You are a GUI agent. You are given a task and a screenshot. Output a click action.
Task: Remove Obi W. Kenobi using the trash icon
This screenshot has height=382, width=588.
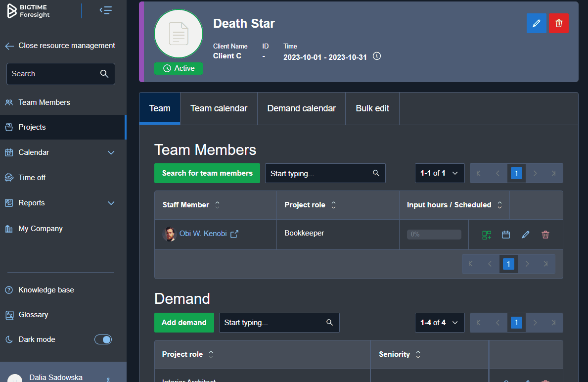pyautogui.click(x=545, y=235)
